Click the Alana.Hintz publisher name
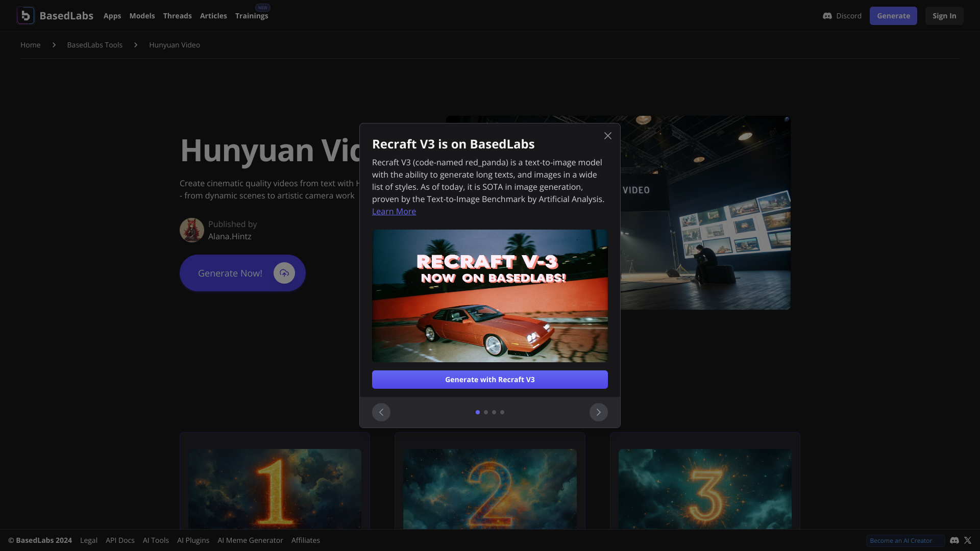The image size is (980, 551). click(x=230, y=236)
